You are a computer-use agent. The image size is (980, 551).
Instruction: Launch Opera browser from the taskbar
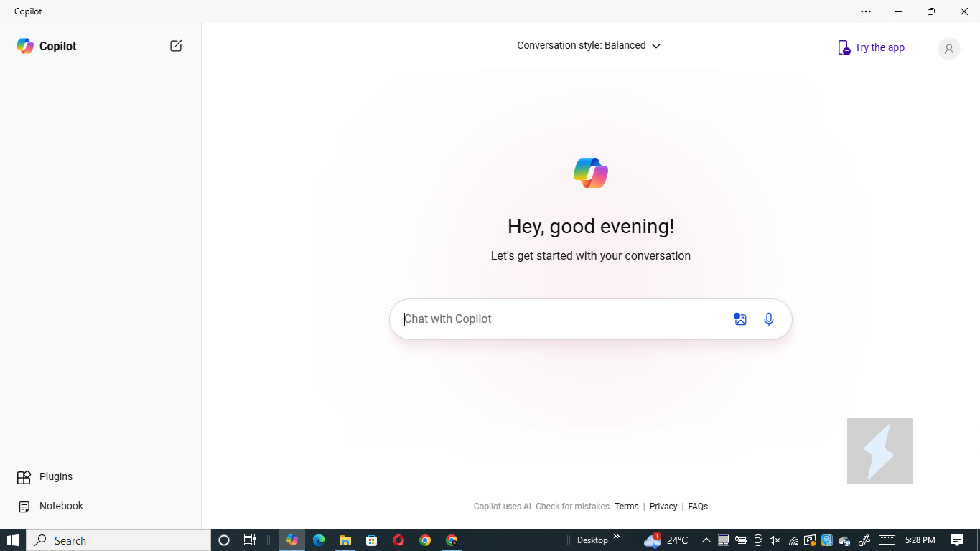398,540
